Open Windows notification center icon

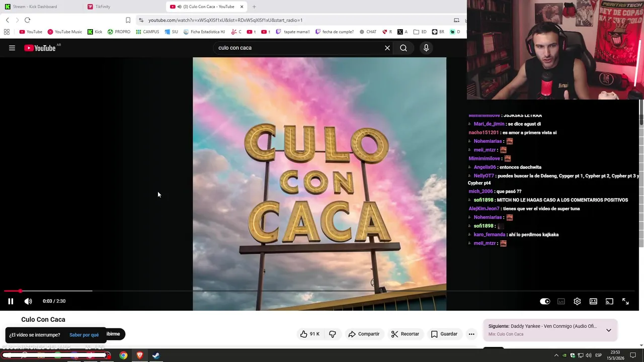click(x=633, y=355)
